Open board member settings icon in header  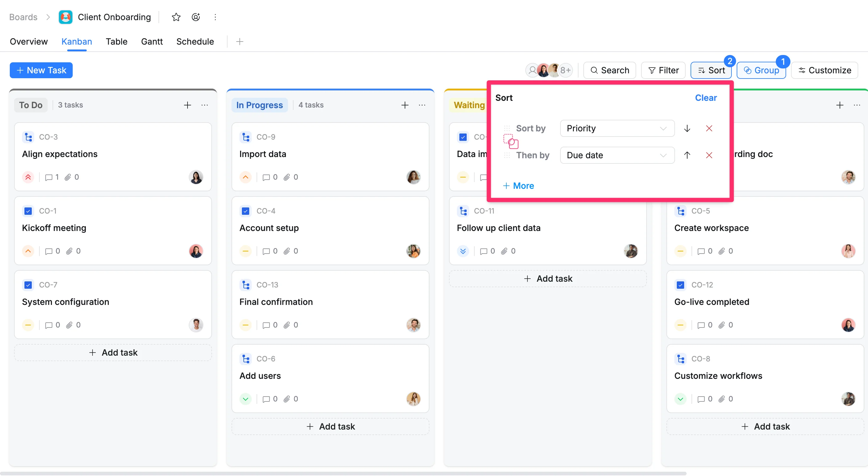point(196,17)
